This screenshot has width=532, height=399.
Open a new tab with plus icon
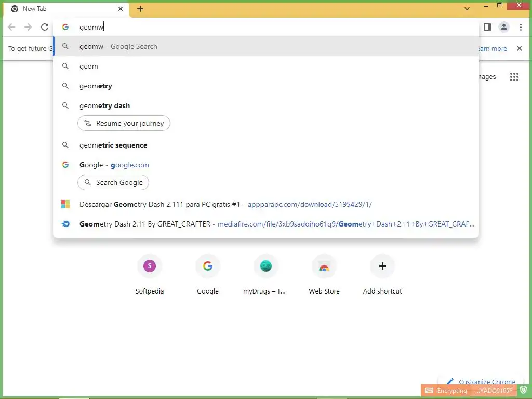(x=140, y=9)
